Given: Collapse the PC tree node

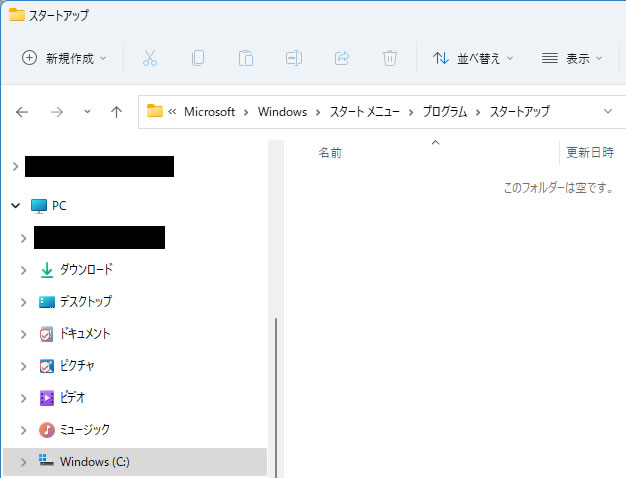Looking at the screenshot, I should coord(15,205).
